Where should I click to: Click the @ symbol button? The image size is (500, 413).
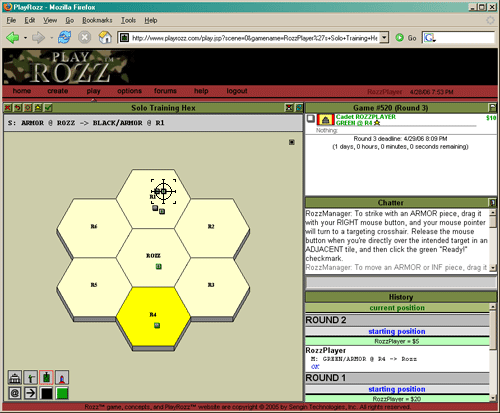(x=15, y=393)
